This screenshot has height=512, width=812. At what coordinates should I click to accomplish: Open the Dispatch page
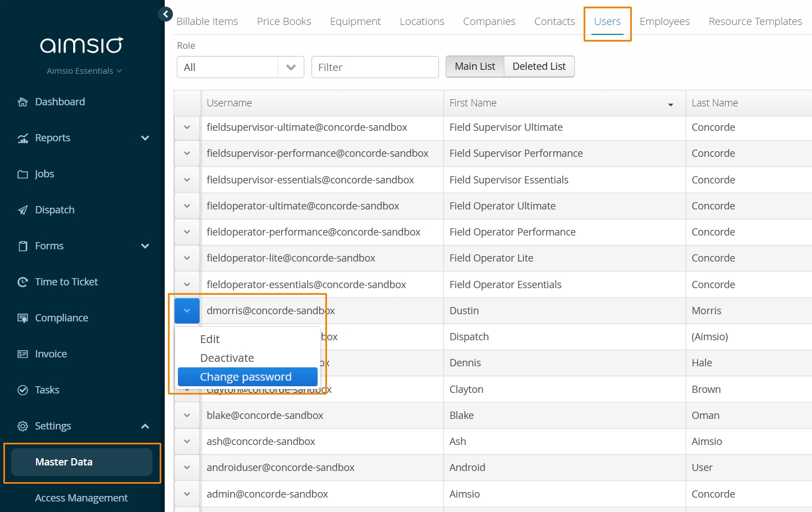coord(55,210)
